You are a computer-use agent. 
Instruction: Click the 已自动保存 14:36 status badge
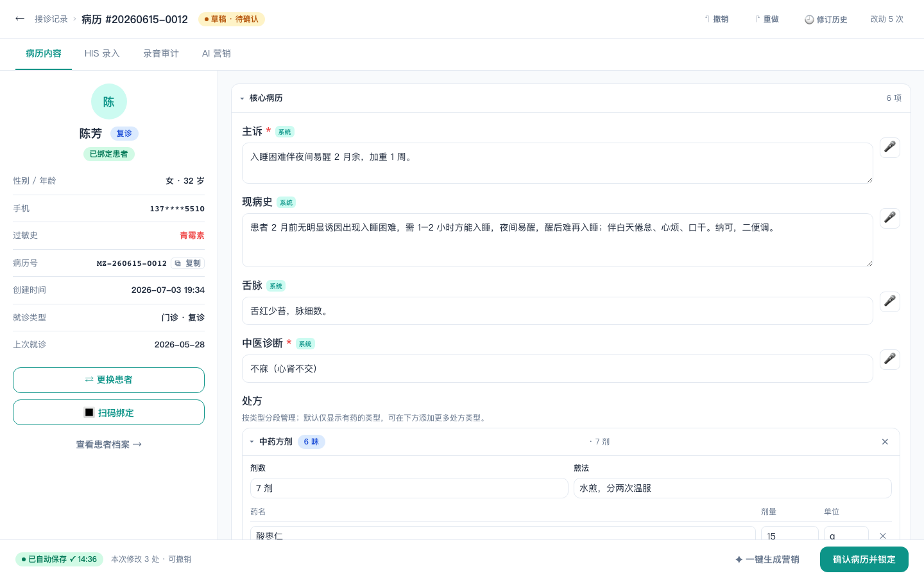[x=59, y=559]
